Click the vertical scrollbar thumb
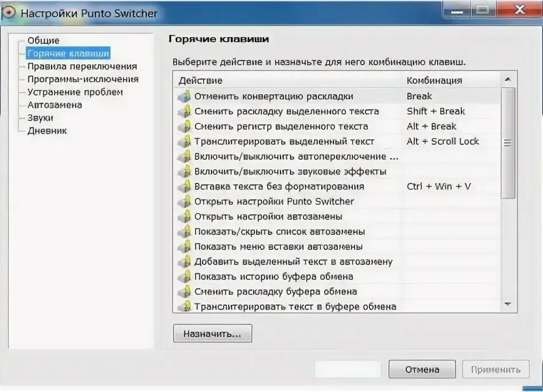 (x=507, y=143)
